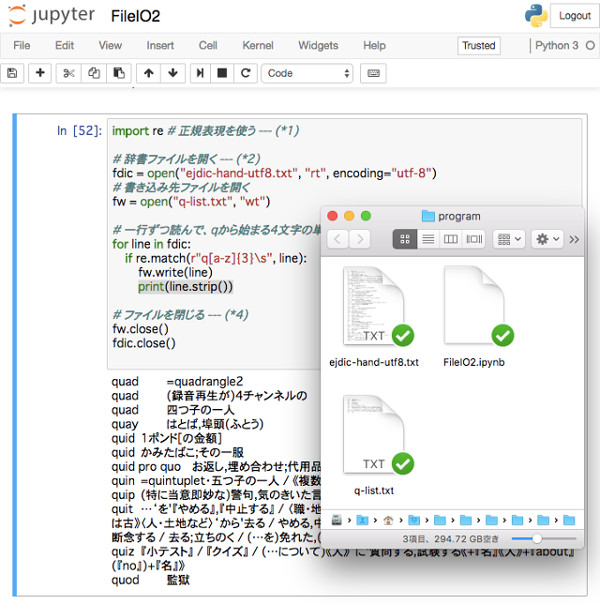Open the command palette keyboard icon
This screenshot has height=604, width=600.
(374, 73)
